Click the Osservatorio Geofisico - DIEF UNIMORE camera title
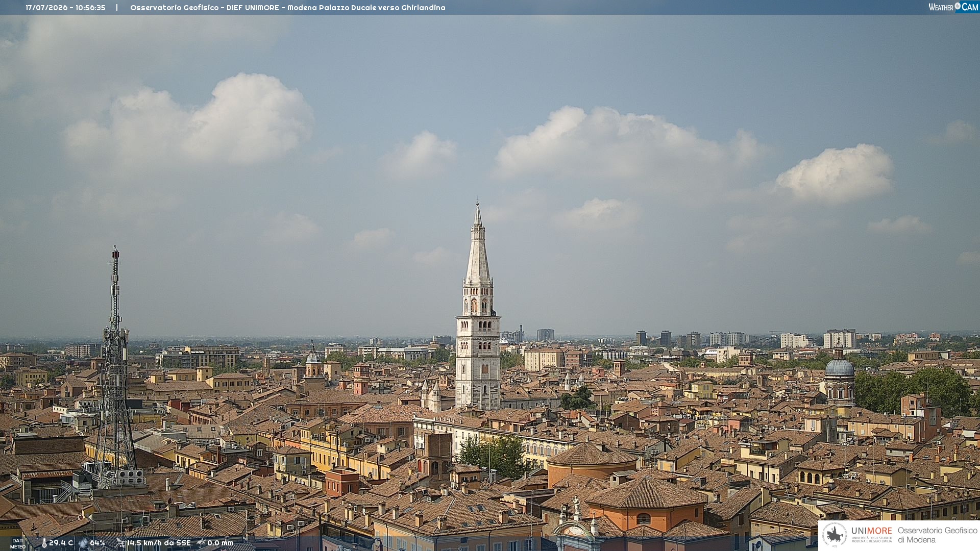Viewport: 980px width, 551px height. [x=287, y=8]
